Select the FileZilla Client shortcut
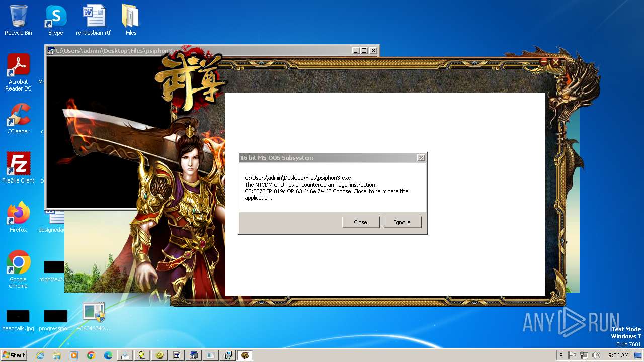The width and height of the screenshot is (644, 362). coord(18,167)
